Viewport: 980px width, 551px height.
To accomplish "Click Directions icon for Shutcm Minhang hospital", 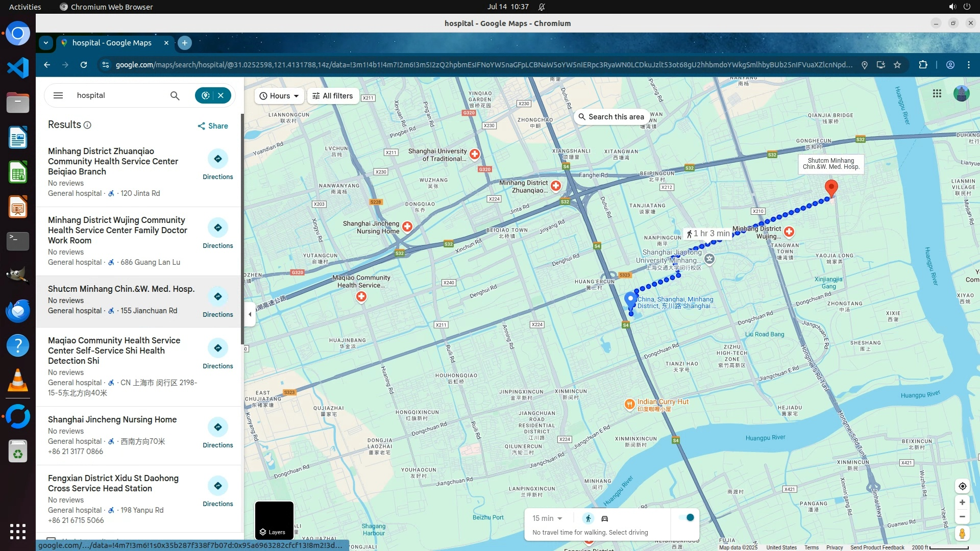I will tap(218, 296).
